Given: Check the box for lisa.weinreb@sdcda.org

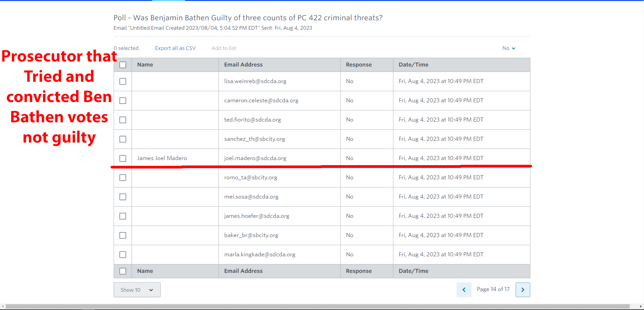Looking at the screenshot, I should pos(123,81).
